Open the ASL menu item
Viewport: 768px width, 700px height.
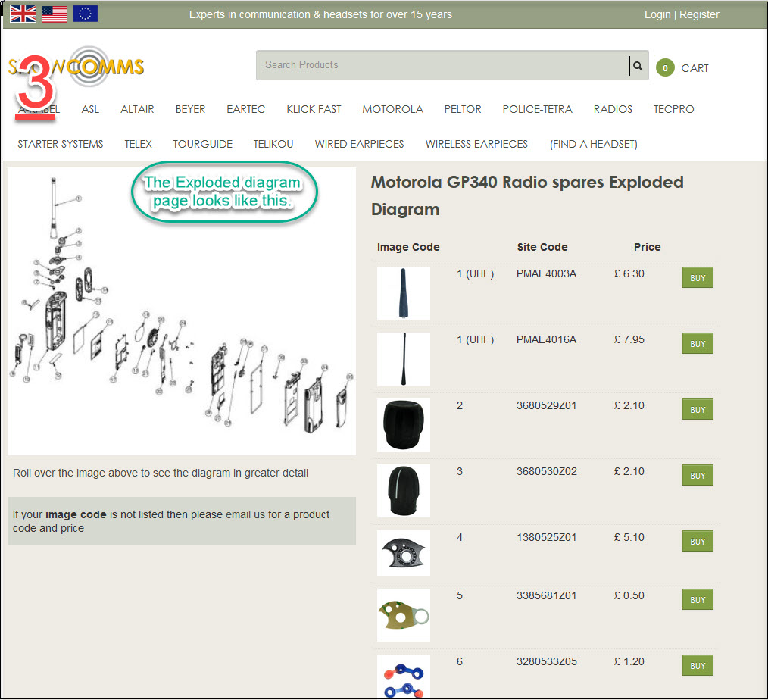click(x=90, y=109)
